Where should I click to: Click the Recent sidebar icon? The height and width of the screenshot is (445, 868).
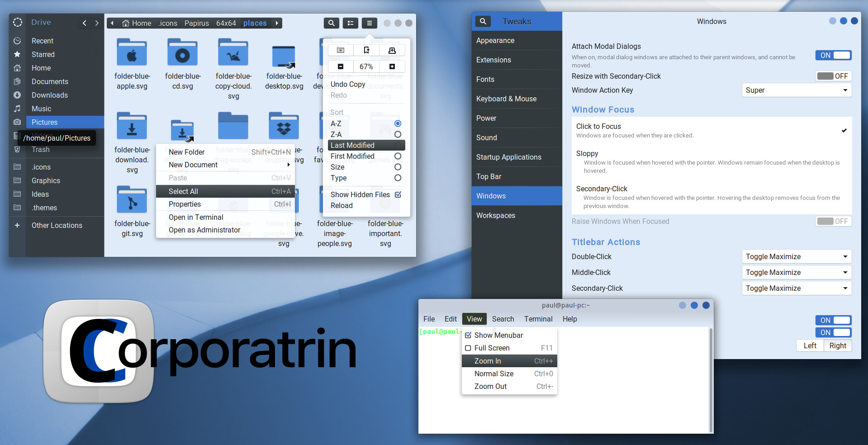pos(17,41)
